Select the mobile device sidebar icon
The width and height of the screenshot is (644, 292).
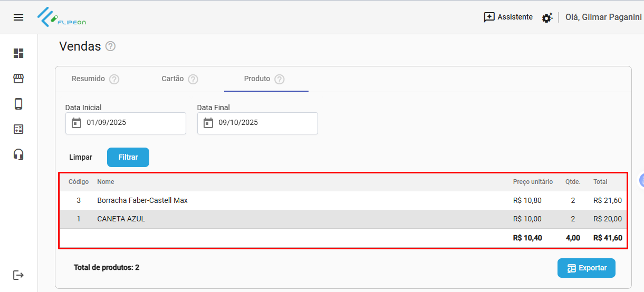pyautogui.click(x=18, y=104)
